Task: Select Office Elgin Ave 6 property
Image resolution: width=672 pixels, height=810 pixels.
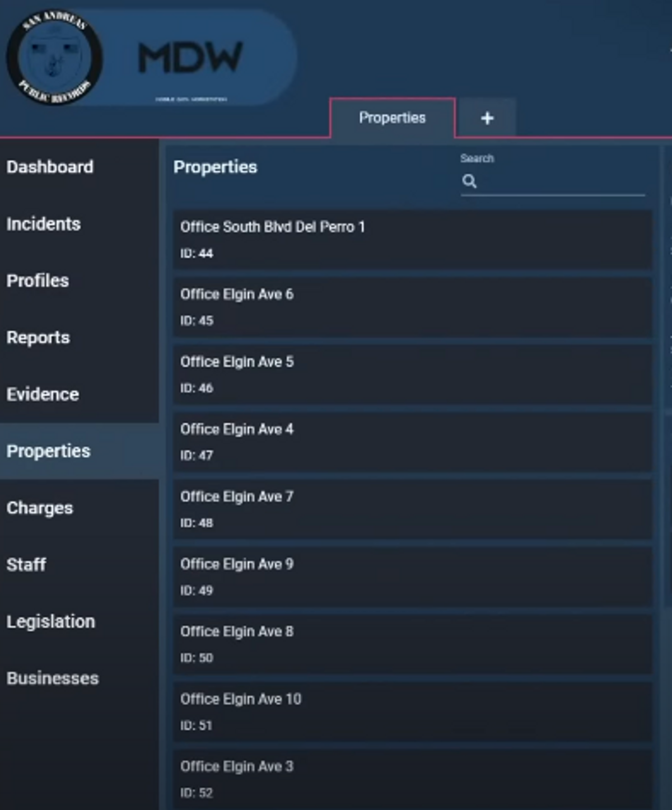Action: tap(412, 307)
